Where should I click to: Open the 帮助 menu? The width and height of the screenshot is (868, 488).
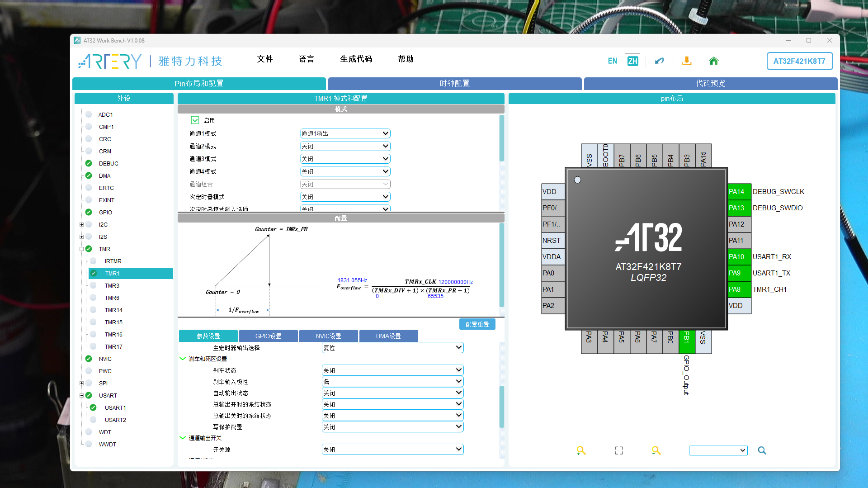click(406, 59)
